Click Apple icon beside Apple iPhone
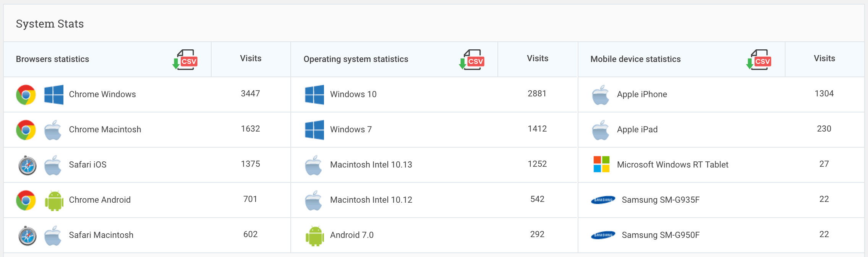The image size is (868, 257). (x=601, y=95)
